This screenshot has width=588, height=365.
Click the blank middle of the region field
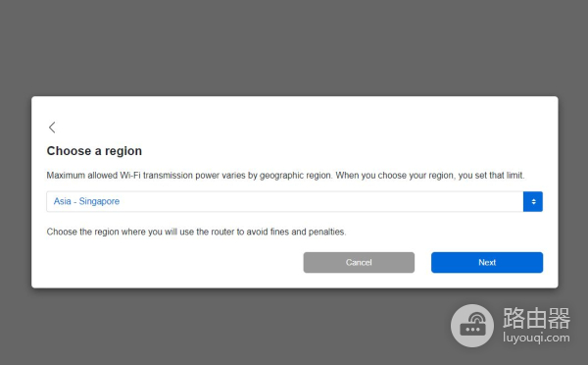(318, 202)
